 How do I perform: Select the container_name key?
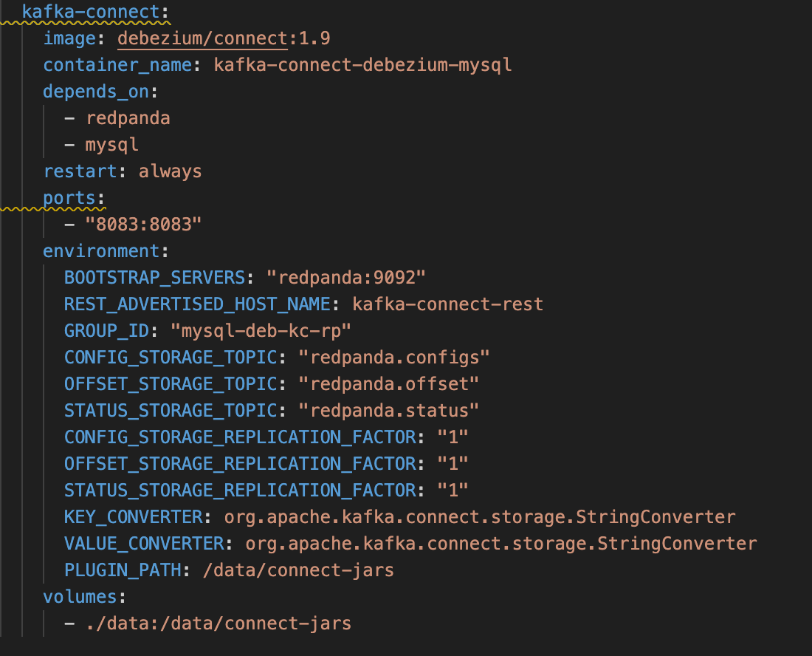coord(118,65)
